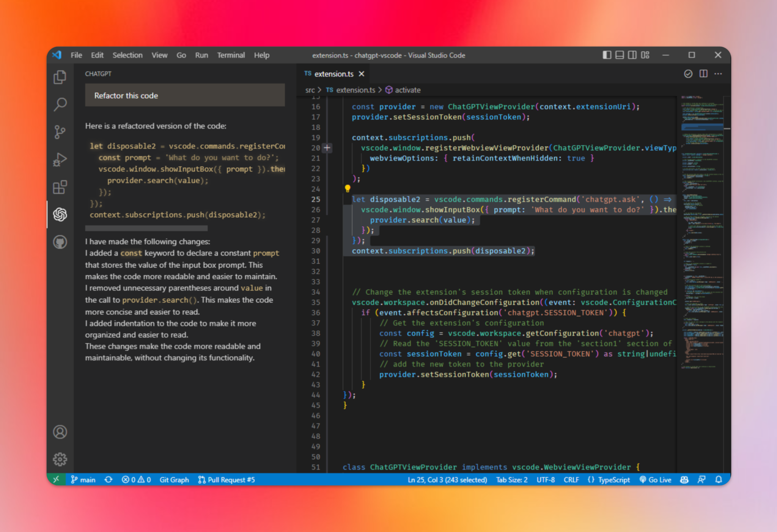The height and width of the screenshot is (532, 777).
Task: Click the feedback icon in status bar
Action: coord(702,480)
